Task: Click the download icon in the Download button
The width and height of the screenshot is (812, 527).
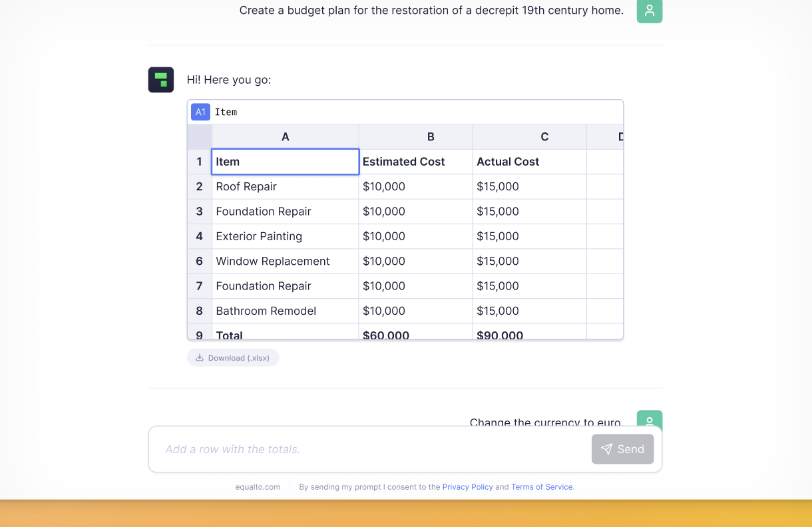Action: coord(200,358)
